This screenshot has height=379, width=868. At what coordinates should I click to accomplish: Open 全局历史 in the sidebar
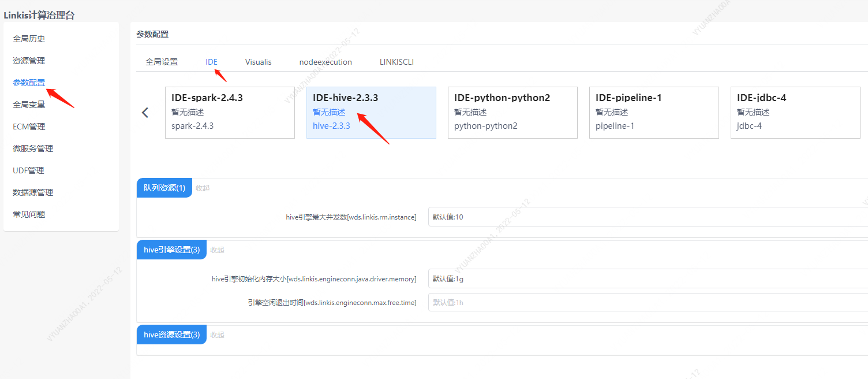(x=29, y=39)
